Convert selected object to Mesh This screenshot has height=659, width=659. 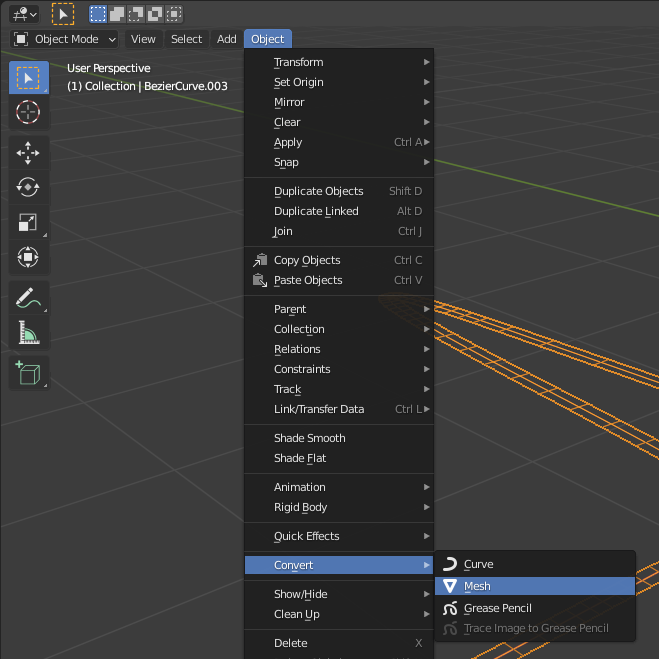point(535,586)
